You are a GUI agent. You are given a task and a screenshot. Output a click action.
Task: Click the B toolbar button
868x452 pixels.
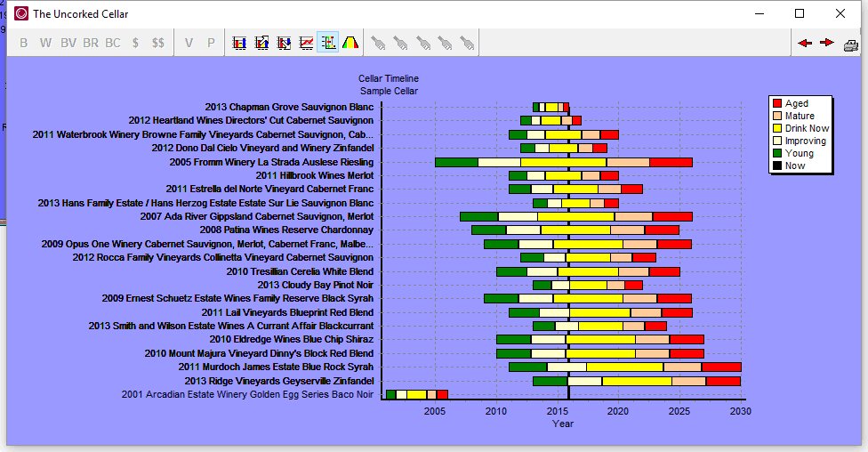23,43
